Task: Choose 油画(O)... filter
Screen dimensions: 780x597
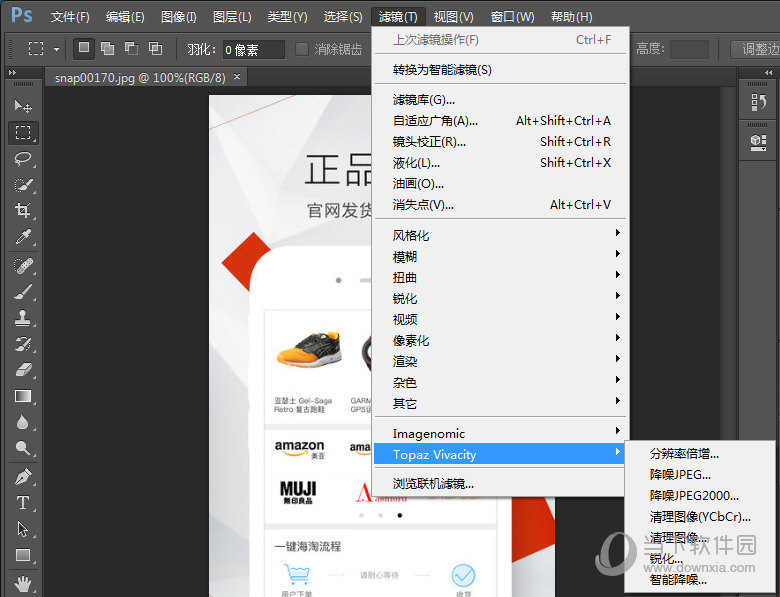Action: pyautogui.click(x=499, y=184)
